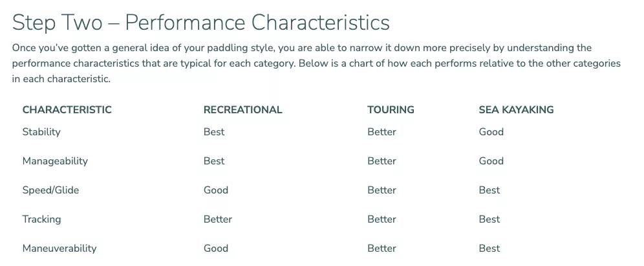Click Sea Kayaking 'Good' value for Manageability
The image size is (644, 266).
[x=491, y=161]
